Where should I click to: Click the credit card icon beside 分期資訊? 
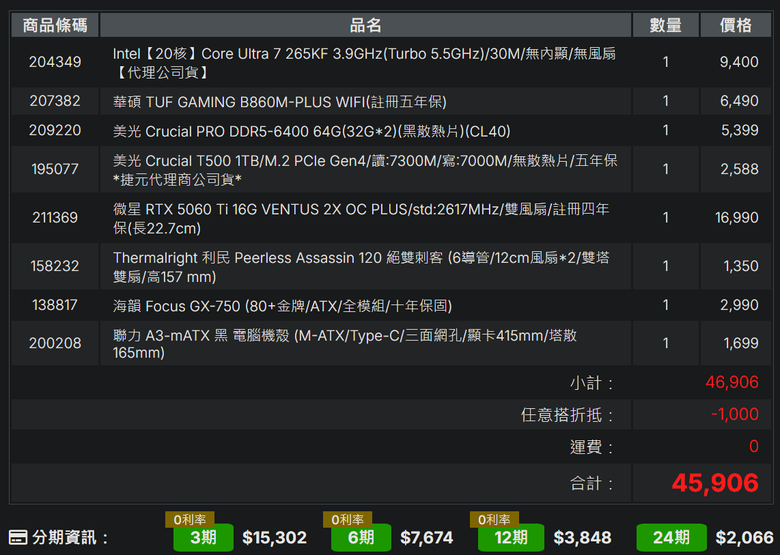click(18, 537)
